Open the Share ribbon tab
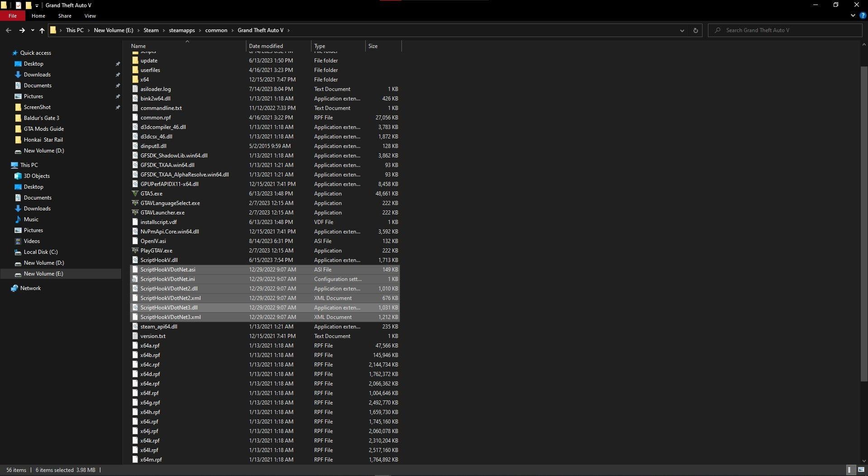The height and width of the screenshot is (476, 868). (65, 16)
